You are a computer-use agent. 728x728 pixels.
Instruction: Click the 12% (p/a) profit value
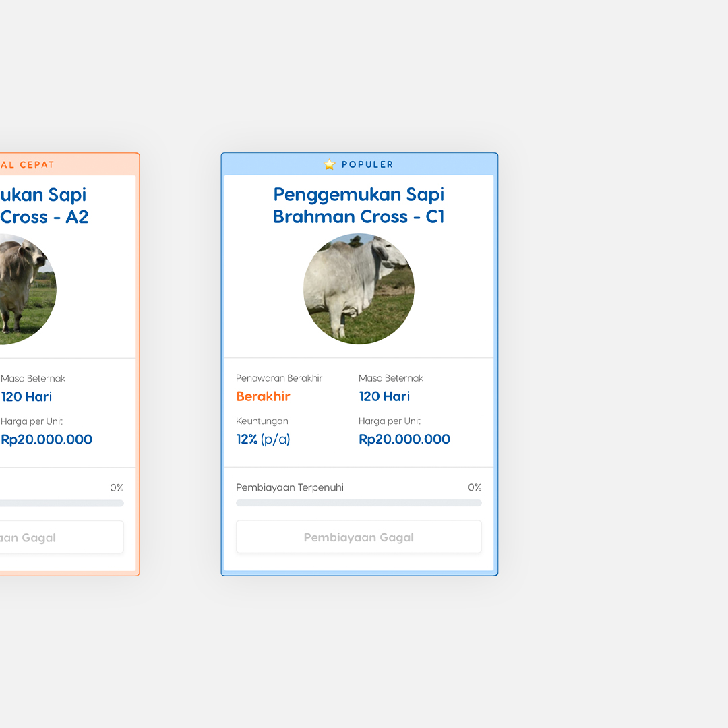coord(263,439)
